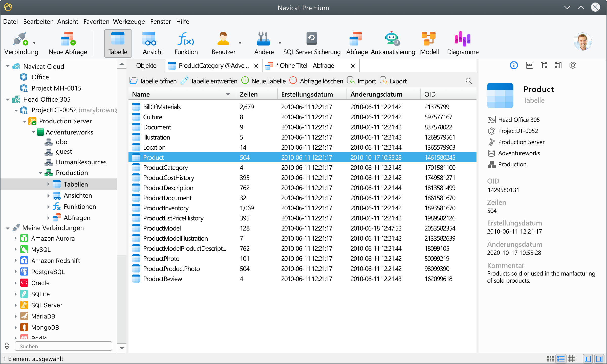
Task: Click scroll-down arrow of navigation pane
Action: pyautogui.click(x=122, y=348)
